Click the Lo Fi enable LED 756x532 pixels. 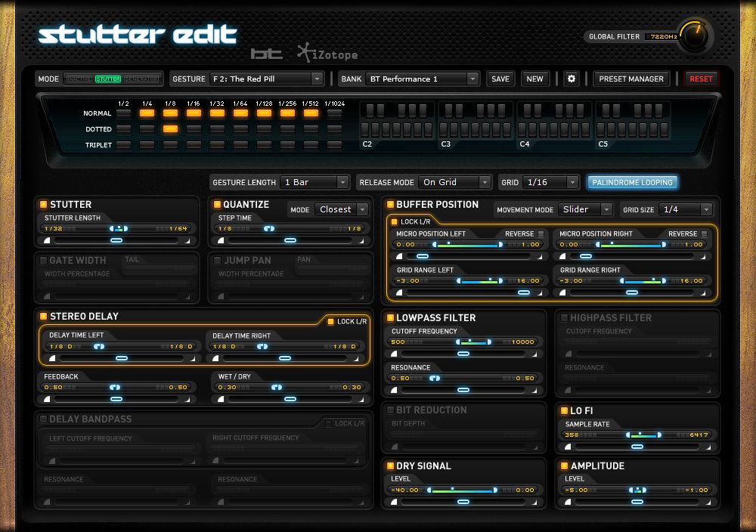pos(564,410)
